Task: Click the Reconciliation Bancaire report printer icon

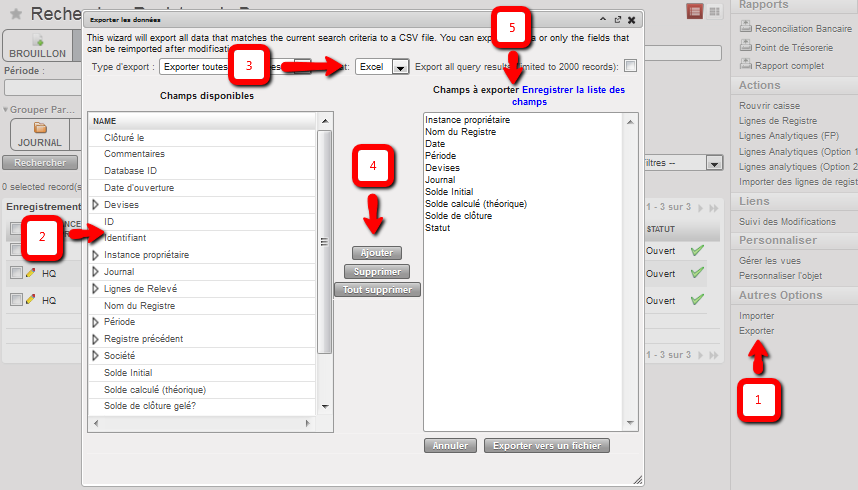Action: [x=745, y=28]
